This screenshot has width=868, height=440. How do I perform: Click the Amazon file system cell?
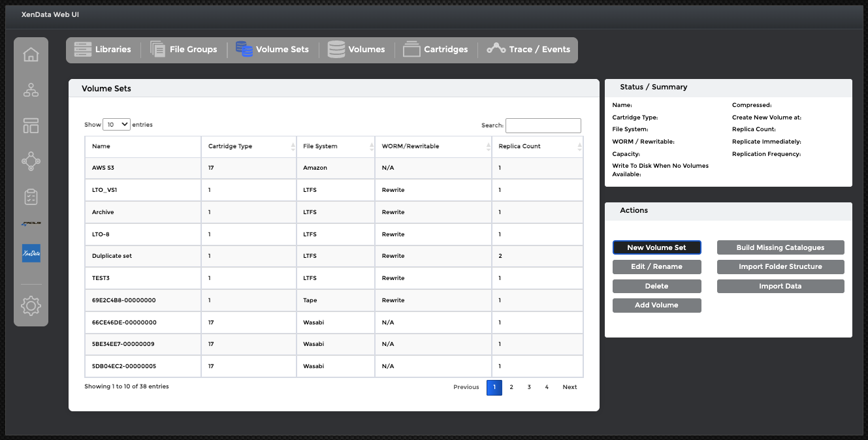336,168
